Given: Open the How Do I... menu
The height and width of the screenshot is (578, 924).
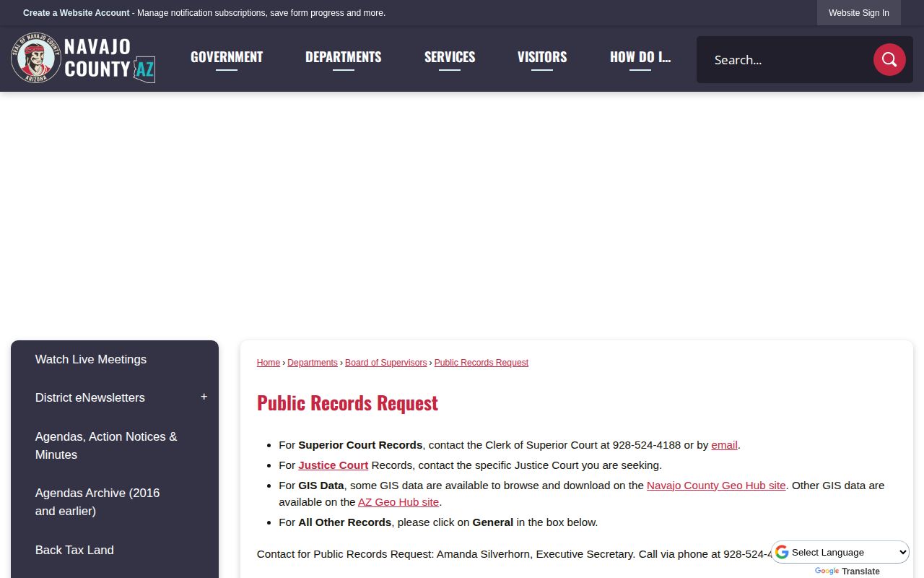Looking at the screenshot, I should 640,57.
